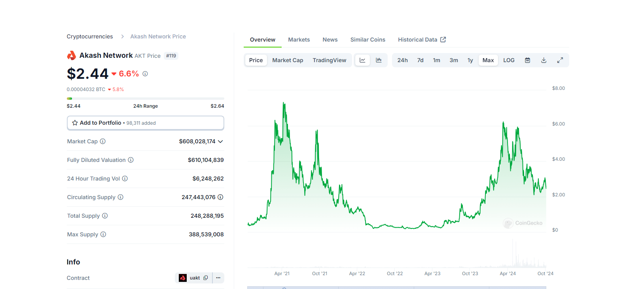Open the Similar Coins tab
The height and width of the screenshot is (289, 644).
368,40
